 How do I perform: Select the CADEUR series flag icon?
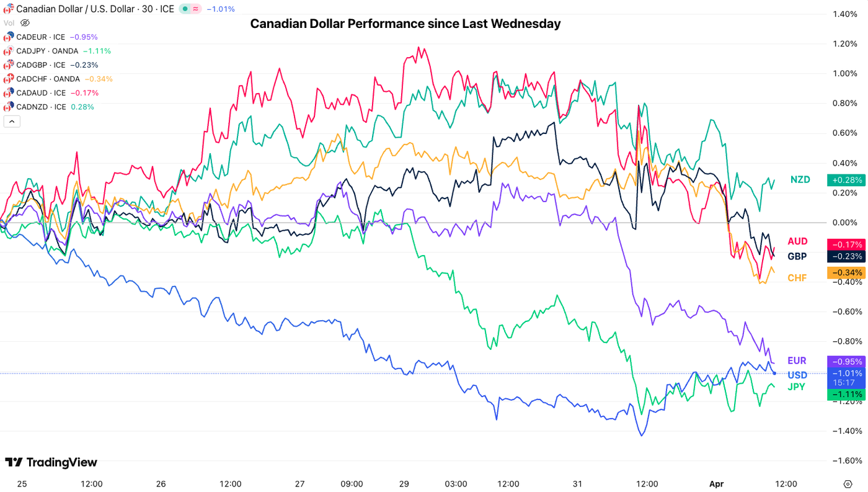pyautogui.click(x=7, y=37)
